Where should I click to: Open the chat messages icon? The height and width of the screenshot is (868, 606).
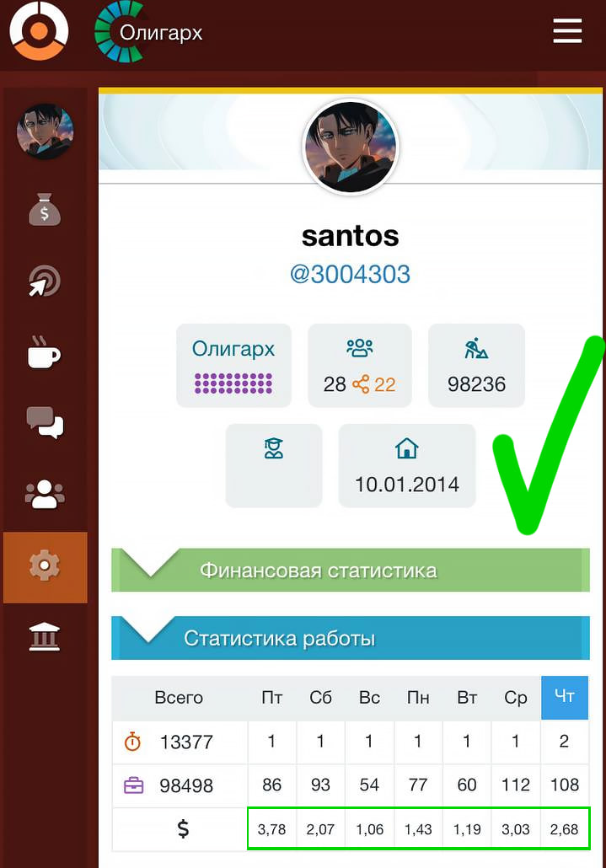click(45, 422)
